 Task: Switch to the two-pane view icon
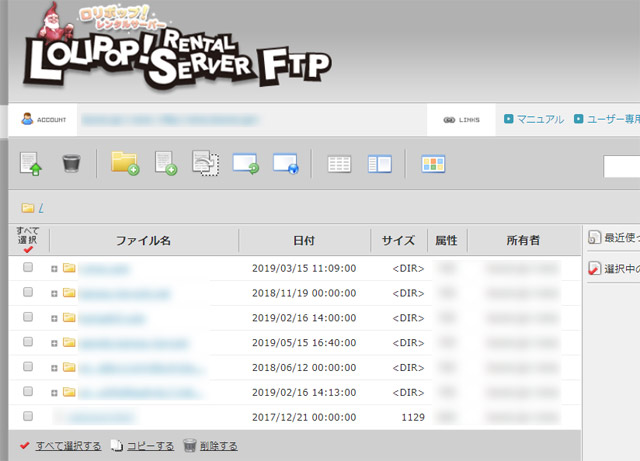[x=379, y=163]
